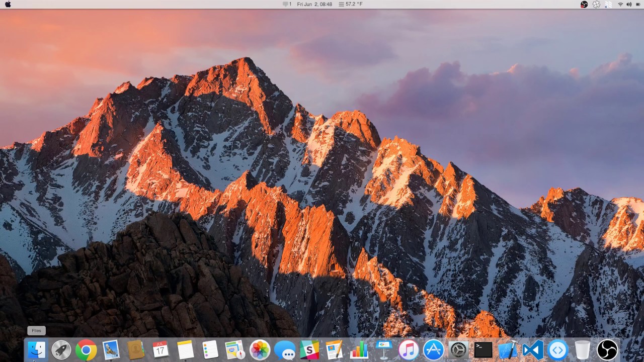Click the icon between the gear and Wi-Fi in menu bar
Image resolution: width=644 pixels, height=362 pixels.
point(608,4)
